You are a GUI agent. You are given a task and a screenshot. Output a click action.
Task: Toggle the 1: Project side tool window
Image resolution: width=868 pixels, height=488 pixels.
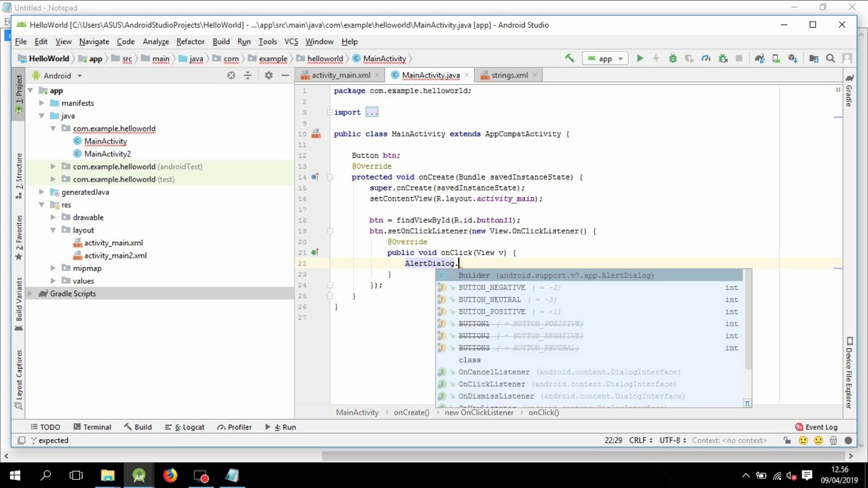coord(19,94)
